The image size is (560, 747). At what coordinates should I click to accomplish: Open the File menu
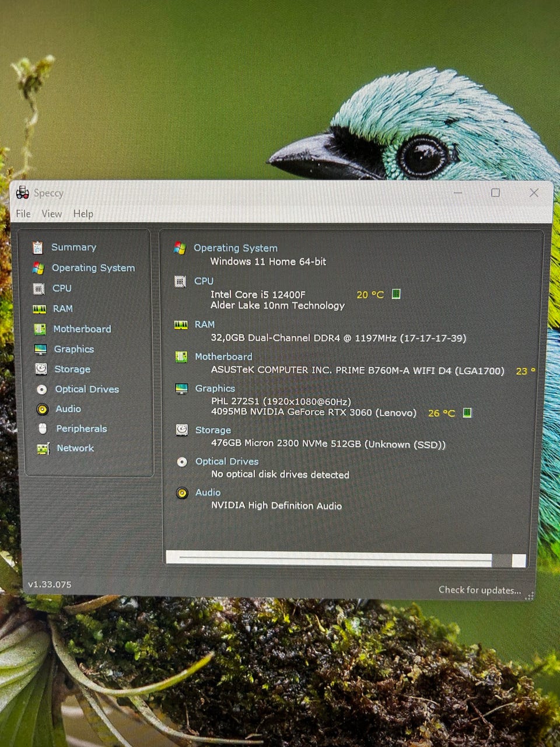[x=23, y=214]
